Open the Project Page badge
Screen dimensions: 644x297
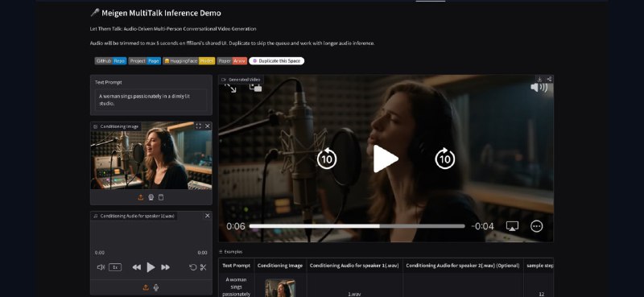point(145,61)
